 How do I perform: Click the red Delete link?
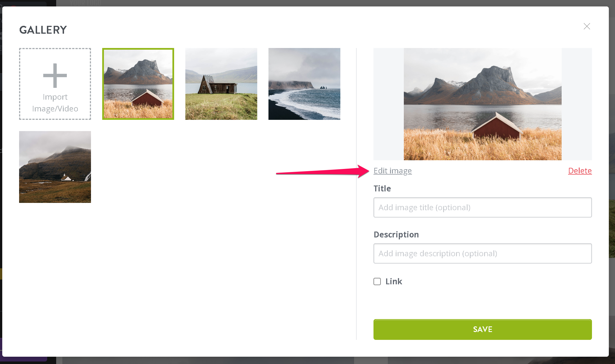click(580, 171)
